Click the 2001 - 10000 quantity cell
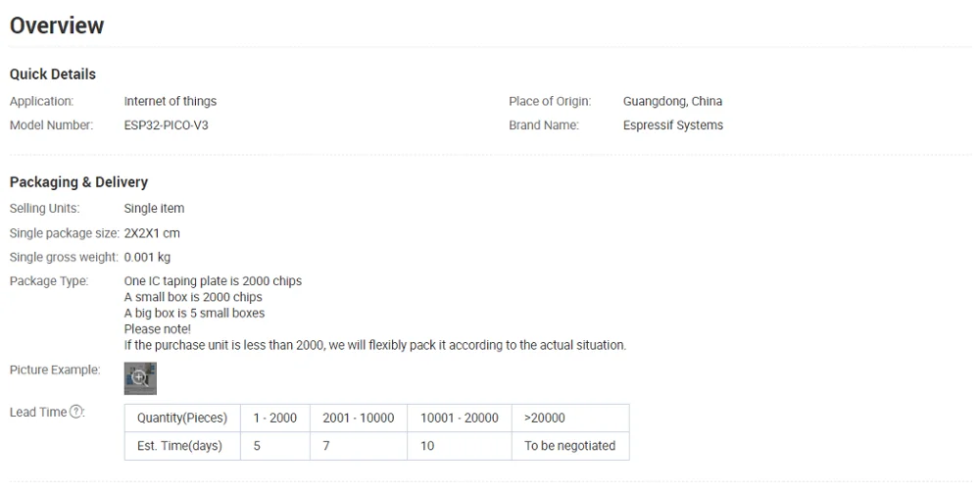 point(358,418)
